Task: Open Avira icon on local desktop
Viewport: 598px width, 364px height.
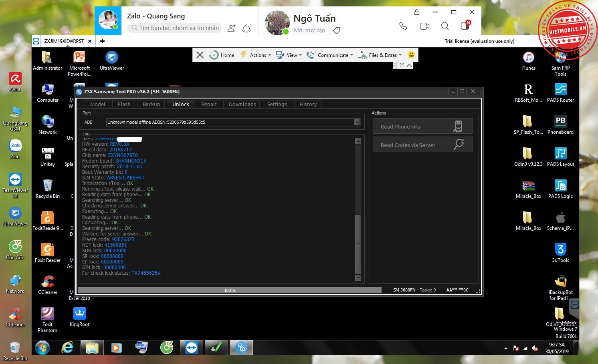Action: [x=15, y=82]
